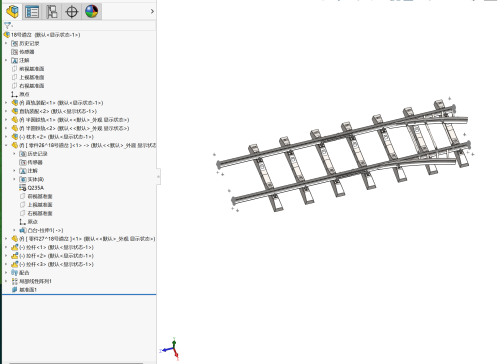Expand the 凸台-拉伸1 feature node
499x364 pixels.
point(14,230)
